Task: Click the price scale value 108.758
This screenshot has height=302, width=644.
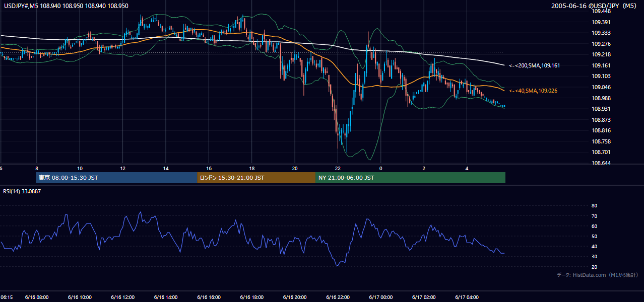Action: tap(601, 141)
